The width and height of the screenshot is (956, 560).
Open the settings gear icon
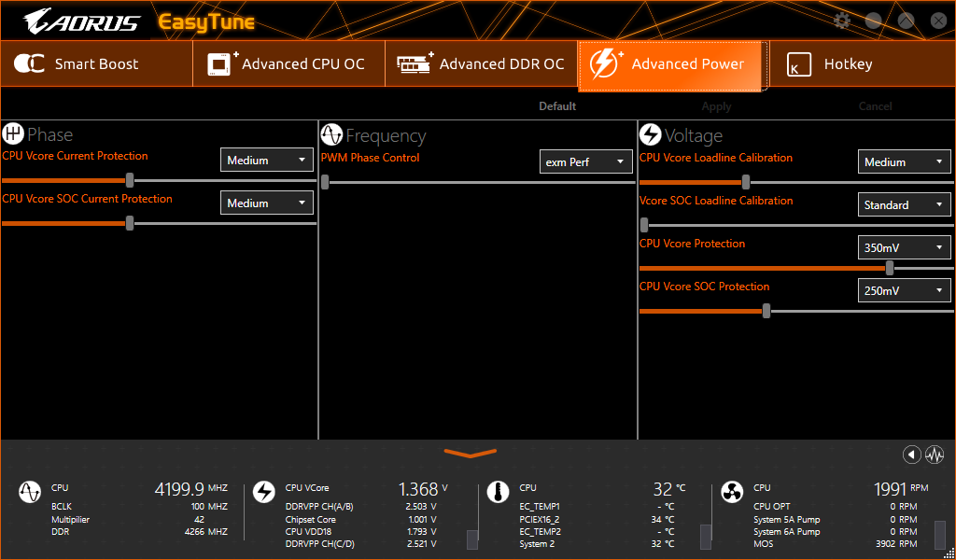(842, 21)
